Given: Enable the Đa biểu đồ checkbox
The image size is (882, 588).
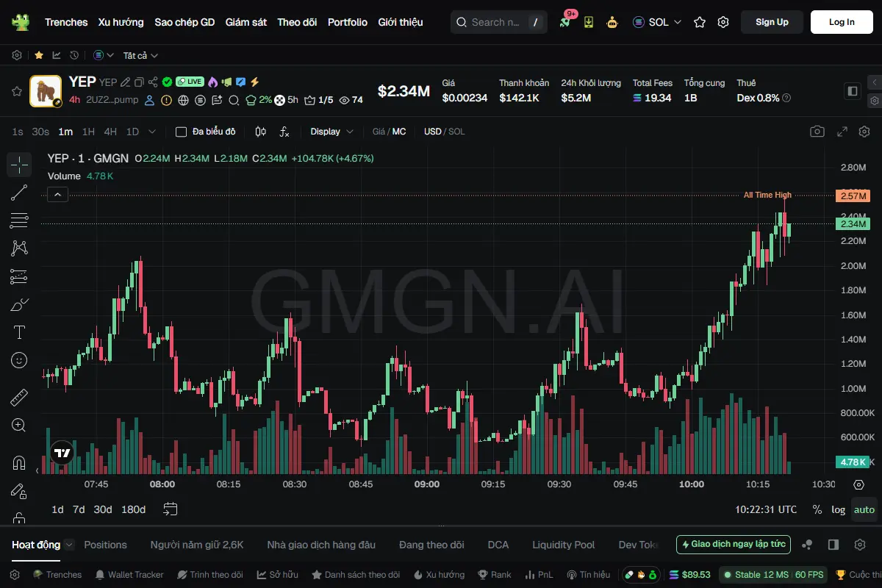Looking at the screenshot, I should pos(181,132).
